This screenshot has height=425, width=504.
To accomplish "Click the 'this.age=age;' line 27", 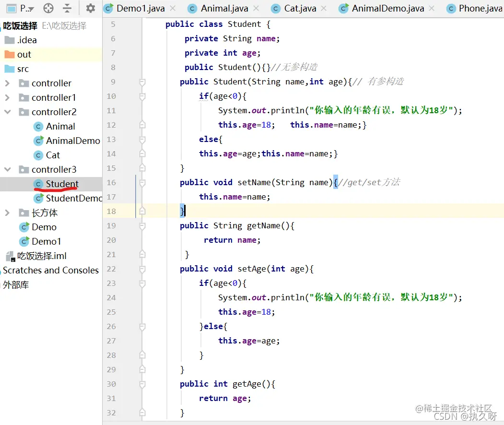I will pos(249,341).
